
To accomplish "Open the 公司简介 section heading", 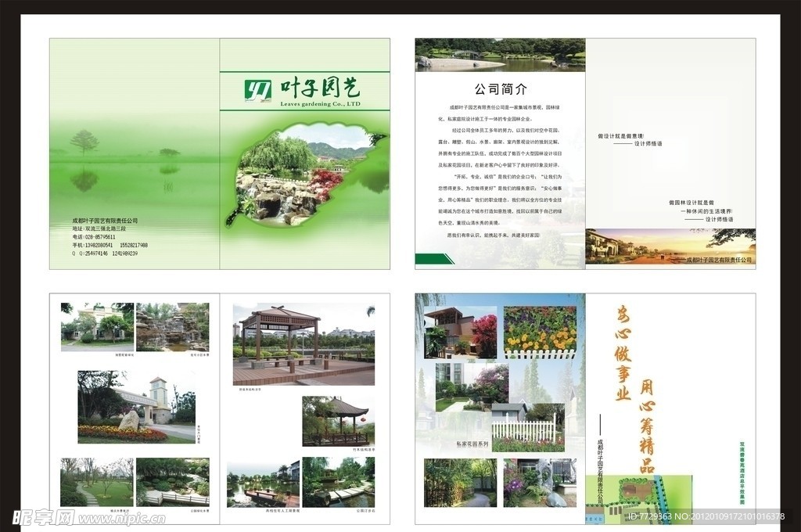I will click(501, 88).
